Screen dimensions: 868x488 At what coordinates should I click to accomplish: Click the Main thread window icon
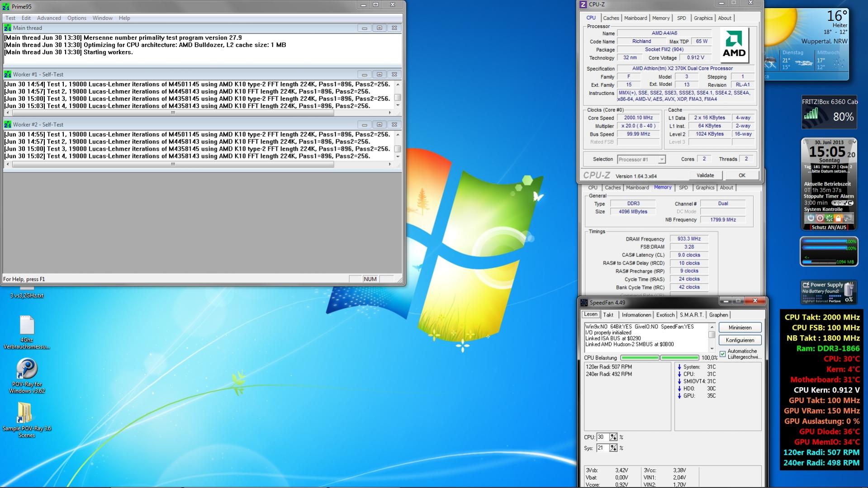click(8, 28)
